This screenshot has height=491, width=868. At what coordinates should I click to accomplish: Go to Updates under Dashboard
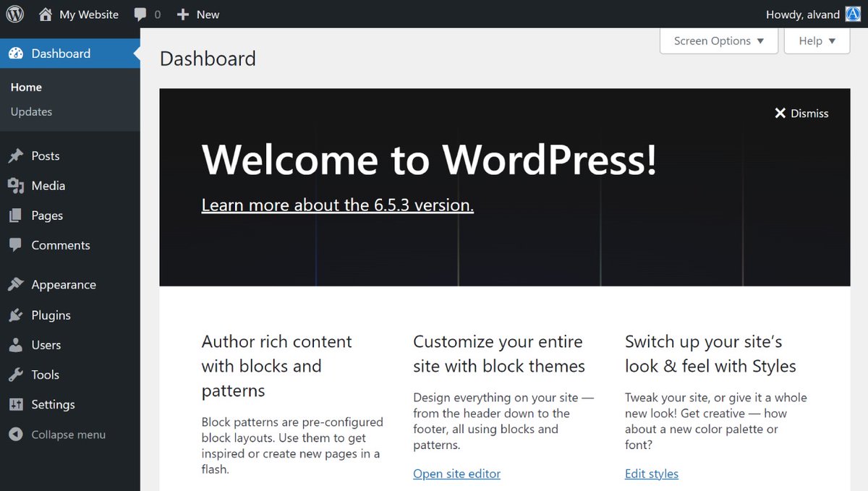click(x=31, y=111)
